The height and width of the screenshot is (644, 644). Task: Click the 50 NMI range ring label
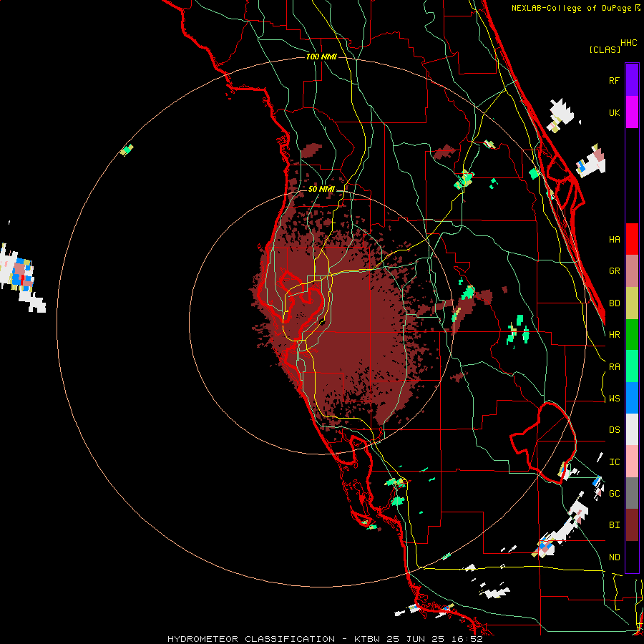pyautogui.click(x=321, y=190)
